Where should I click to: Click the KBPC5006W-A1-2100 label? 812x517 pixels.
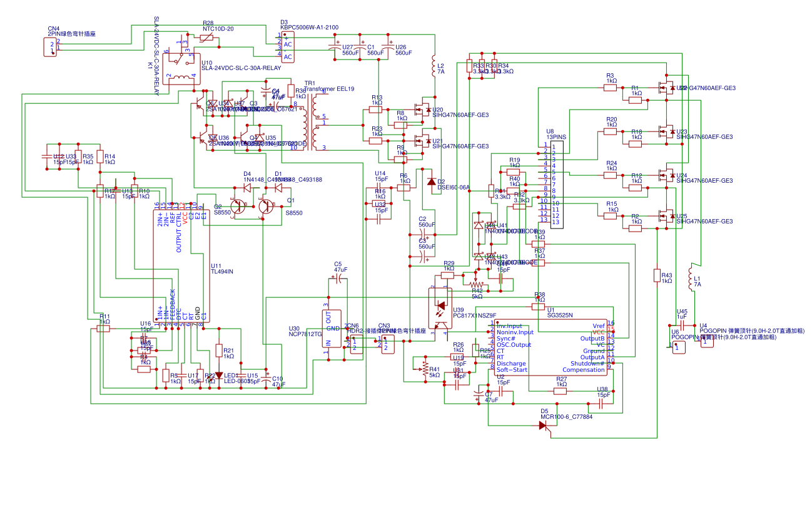310,28
